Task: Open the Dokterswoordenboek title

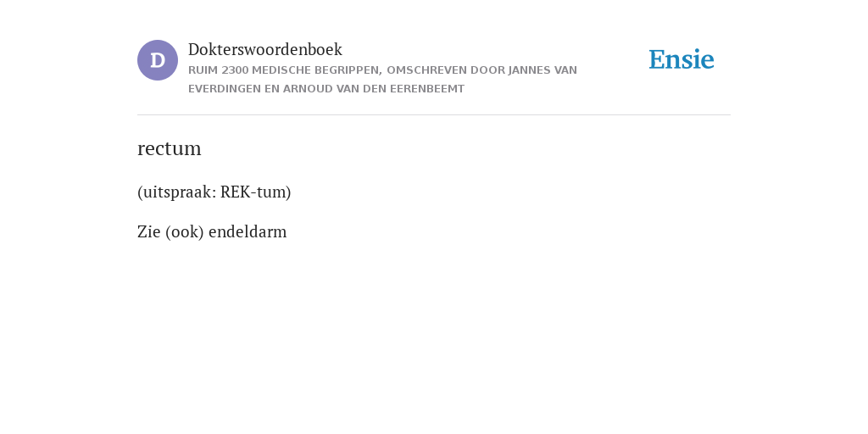Action: [x=265, y=49]
